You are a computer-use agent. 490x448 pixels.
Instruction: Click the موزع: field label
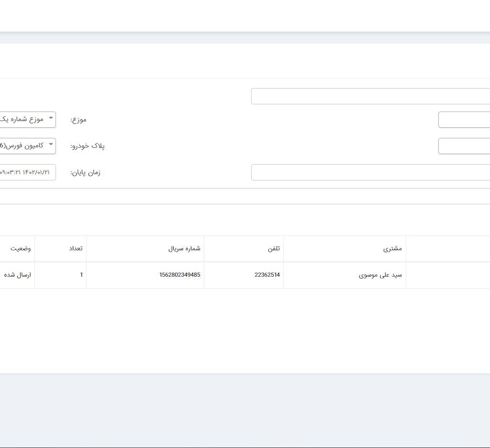click(x=78, y=120)
